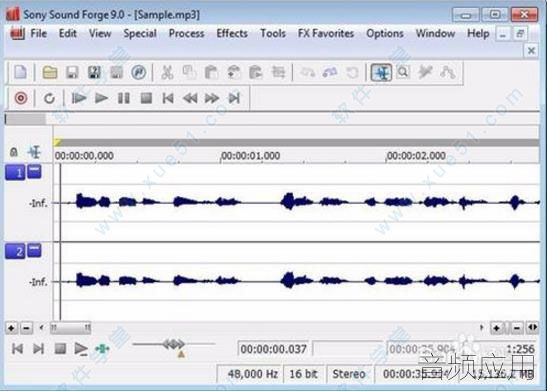Create new file with blank page icon
The height and width of the screenshot is (391, 547).
21,73
